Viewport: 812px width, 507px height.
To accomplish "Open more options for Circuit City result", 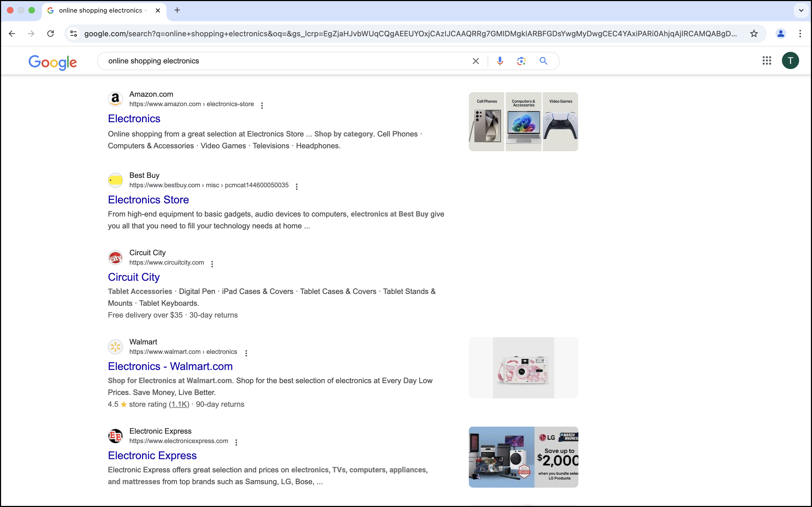I will 212,264.
